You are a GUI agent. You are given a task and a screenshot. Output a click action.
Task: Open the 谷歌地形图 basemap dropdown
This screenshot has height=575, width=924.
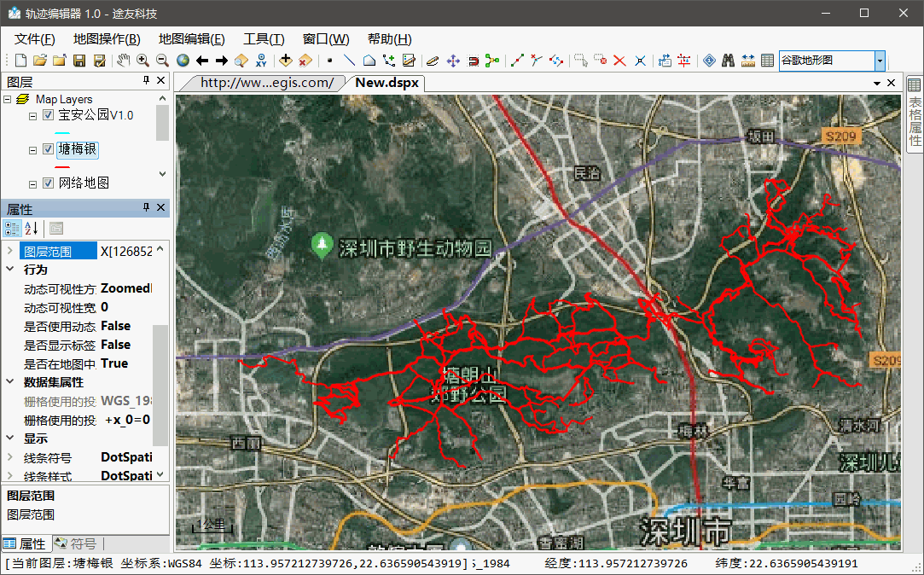tap(880, 61)
